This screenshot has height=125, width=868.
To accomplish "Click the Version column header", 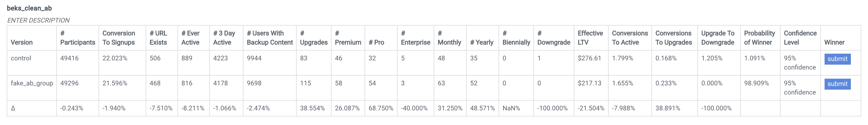I will 22,42.
